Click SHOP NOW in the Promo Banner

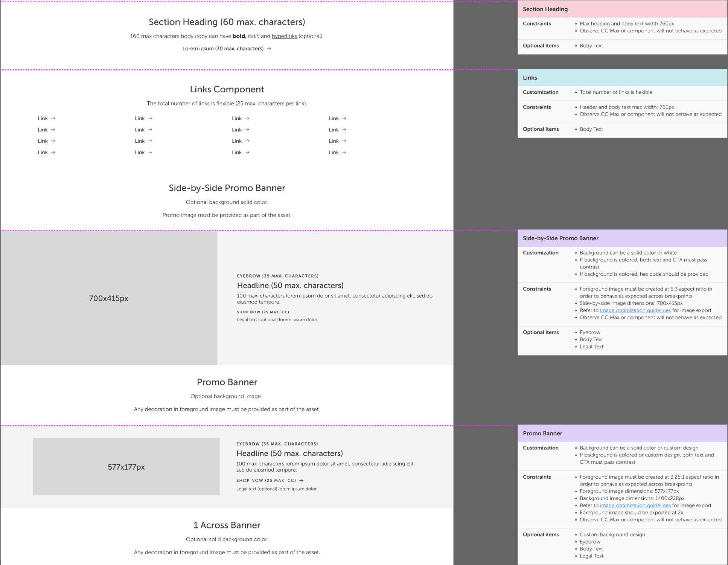coord(266,480)
